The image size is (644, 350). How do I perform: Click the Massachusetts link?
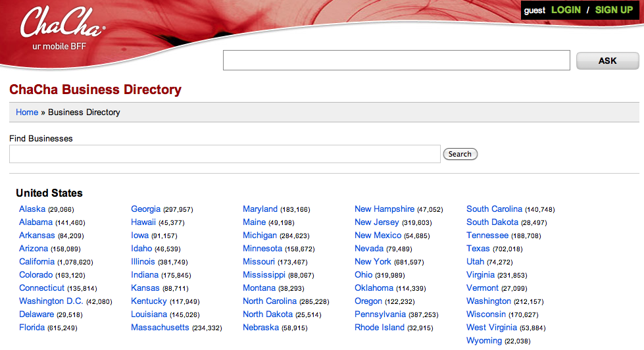[160, 328]
